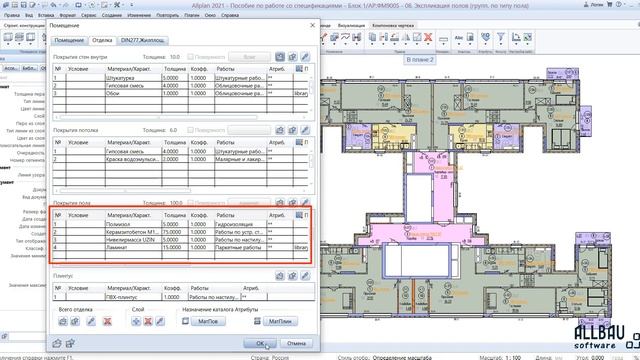Pick wall covering properties with eyedropper
Image resolution: width=640 pixels, height=360 pixels.
(x=305, y=57)
